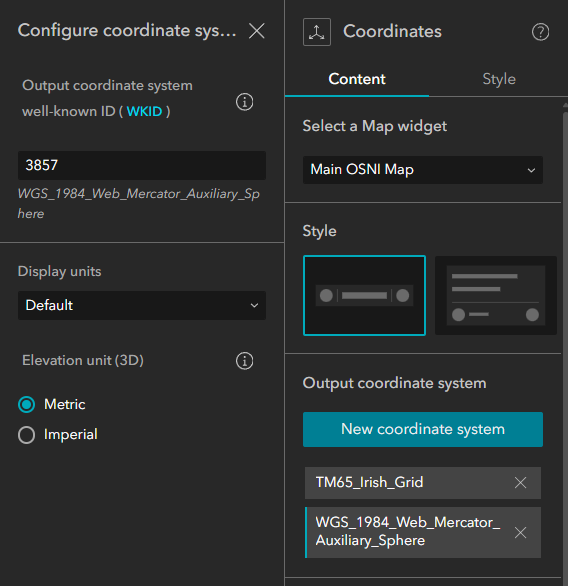Switch to the Style tab
Image resolution: width=568 pixels, height=586 pixels.
pyautogui.click(x=499, y=79)
